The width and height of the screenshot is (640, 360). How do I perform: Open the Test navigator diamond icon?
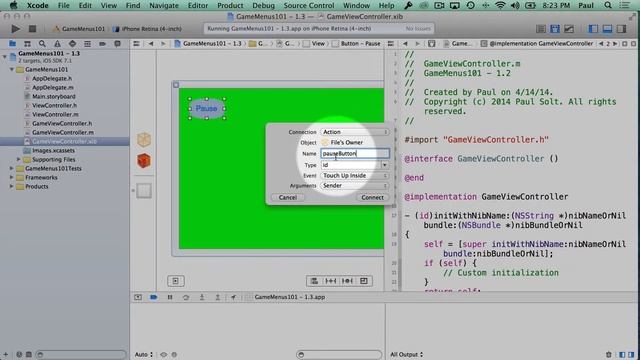click(x=72, y=44)
